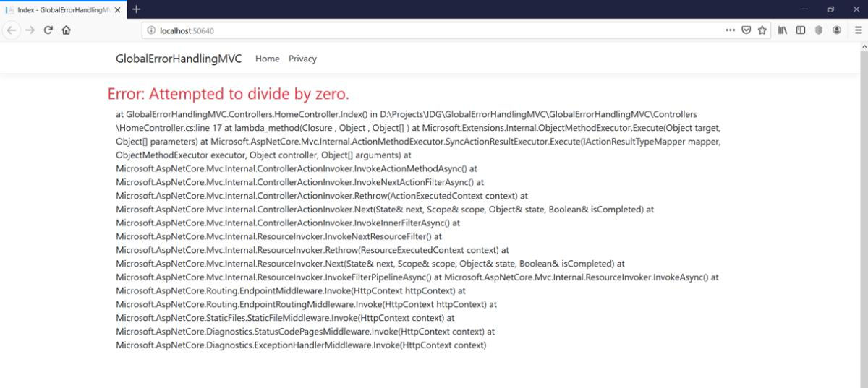Toggle the sidebar view icon
This screenshot has height=388, width=868.
[x=801, y=30]
